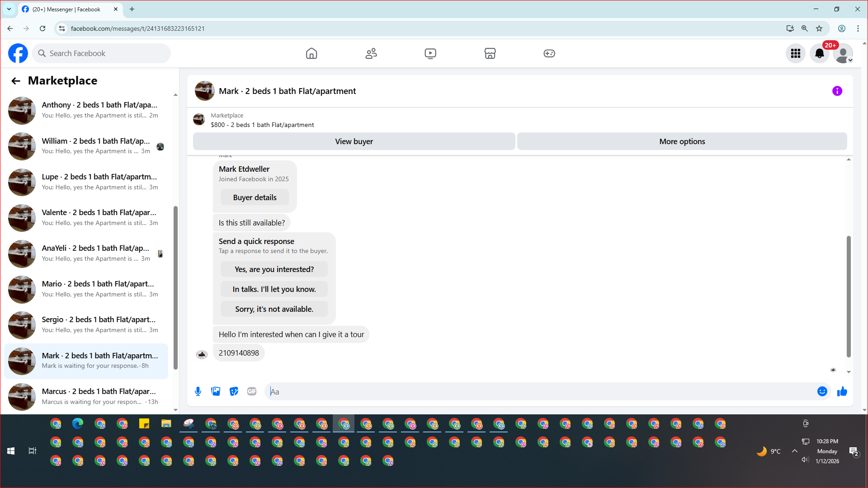This screenshot has height=488, width=868.
Task: Open conversation information purple icon
Action: click(x=837, y=91)
